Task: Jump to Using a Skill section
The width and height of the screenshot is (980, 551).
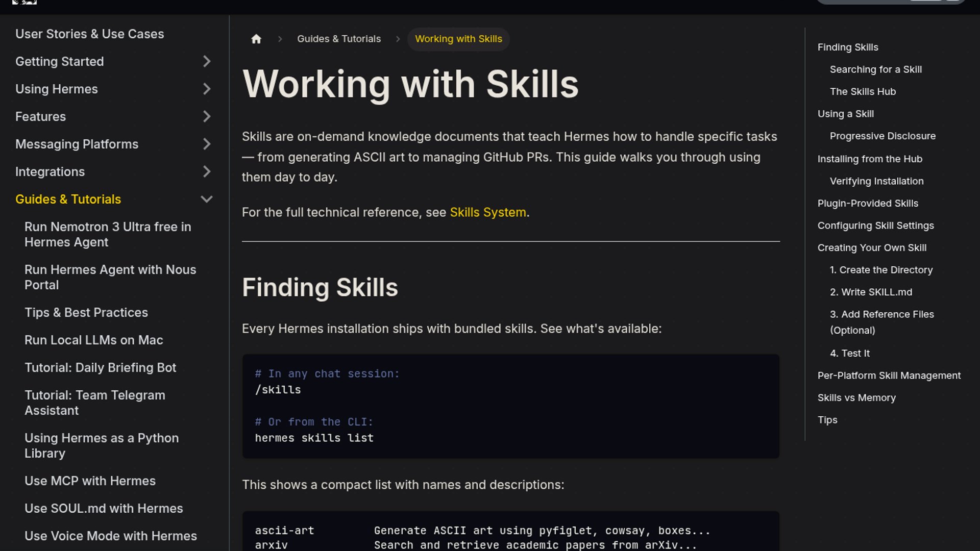Action: pyautogui.click(x=846, y=114)
